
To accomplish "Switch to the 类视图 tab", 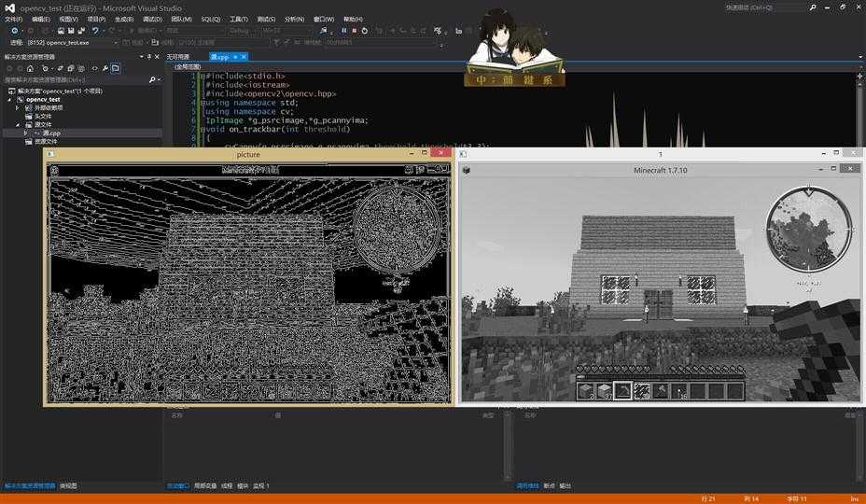I will (68, 485).
